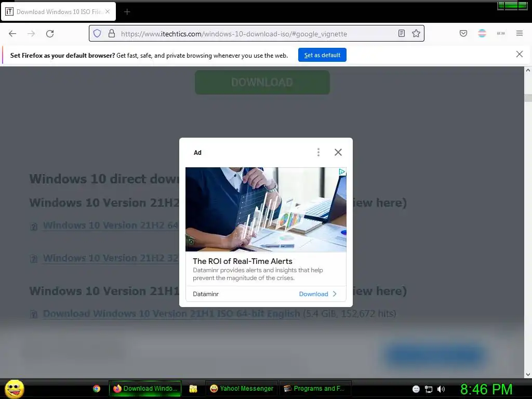
Task: Click The ROI of Real-Time Alerts headline
Action: (x=243, y=261)
